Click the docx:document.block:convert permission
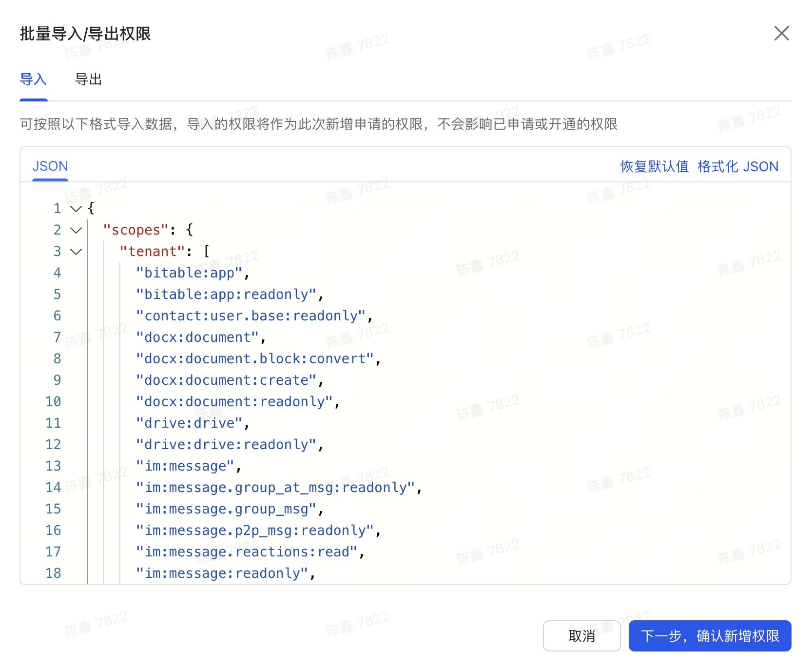 tap(256, 358)
